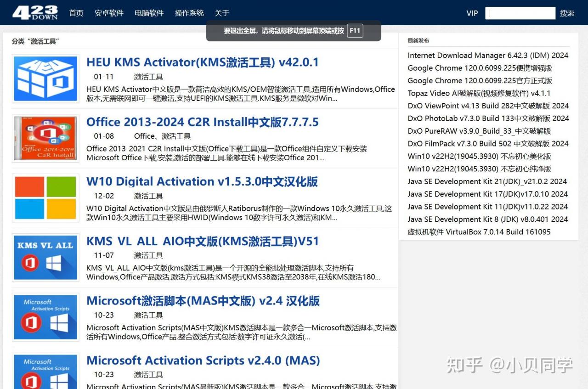
Task: Click the 01-11 date of HEU KMS Activator
Action: 104,77
